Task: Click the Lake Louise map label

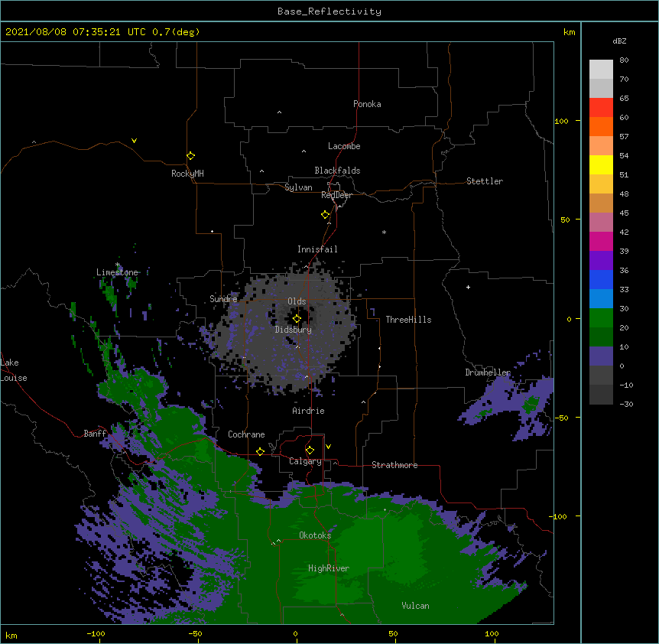Action: click(x=14, y=370)
